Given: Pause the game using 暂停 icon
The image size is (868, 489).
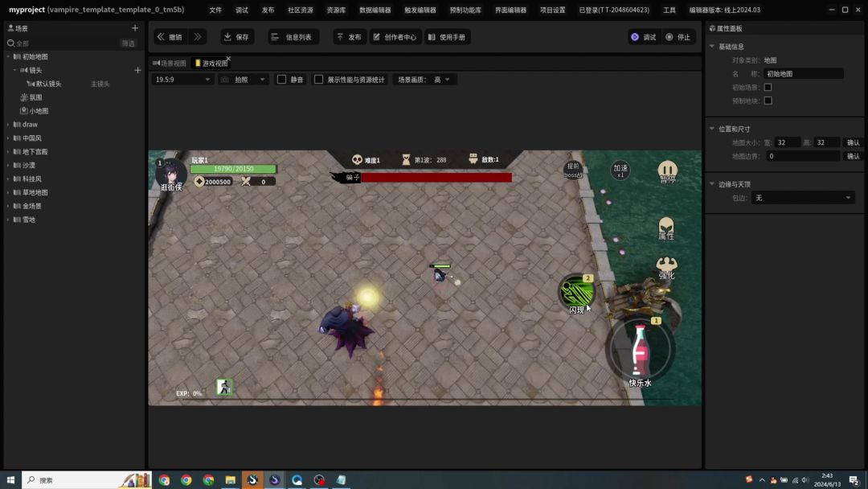Looking at the screenshot, I should tap(668, 171).
